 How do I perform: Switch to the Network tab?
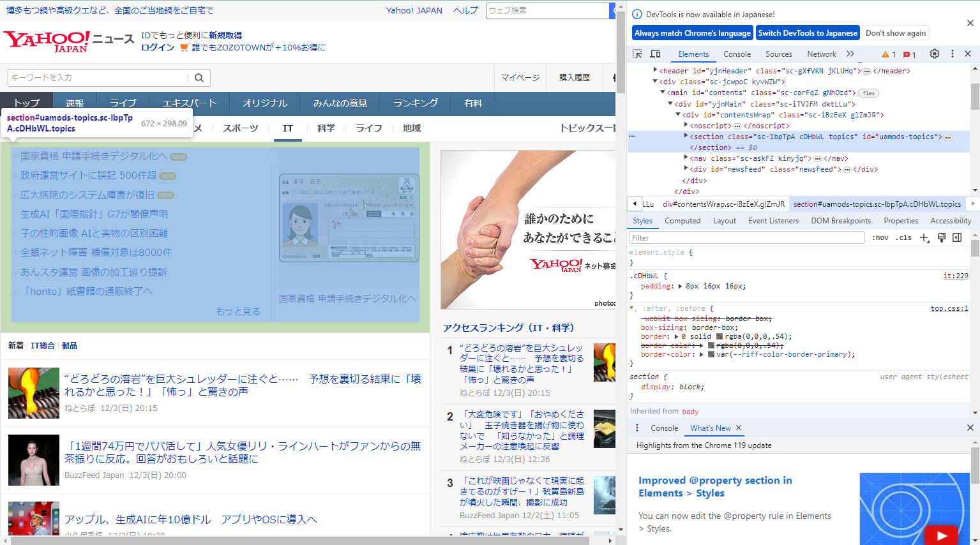point(821,54)
